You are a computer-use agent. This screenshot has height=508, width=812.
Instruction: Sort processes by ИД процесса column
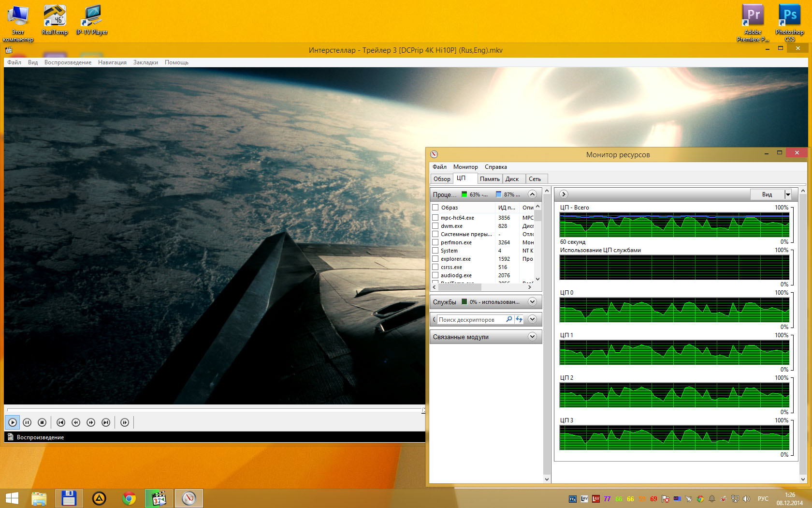[x=507, y=208]
